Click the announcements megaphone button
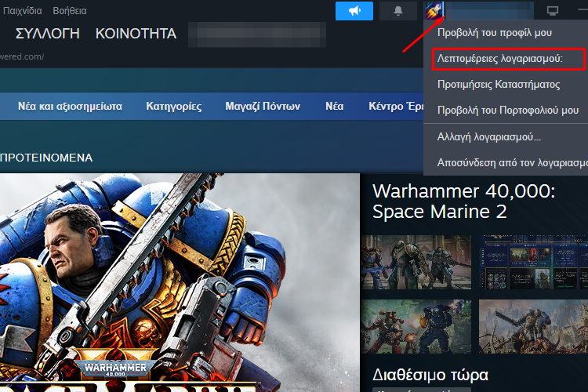This screenshot has height=392, width=588. point(354,11)
